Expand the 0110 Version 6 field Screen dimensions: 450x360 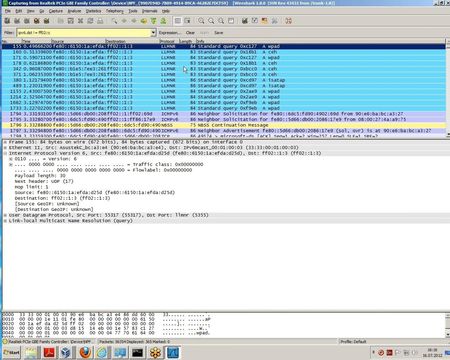coord(11,159)
